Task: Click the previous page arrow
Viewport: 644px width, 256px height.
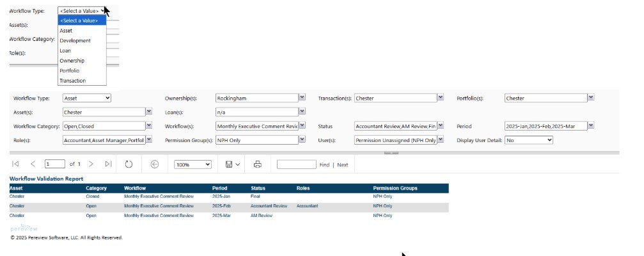Action: coord(33,164)
